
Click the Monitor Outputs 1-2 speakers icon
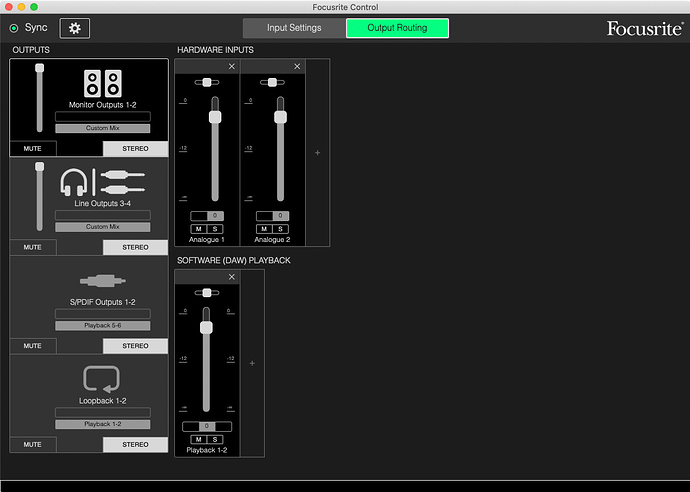(x=103, y=83)
